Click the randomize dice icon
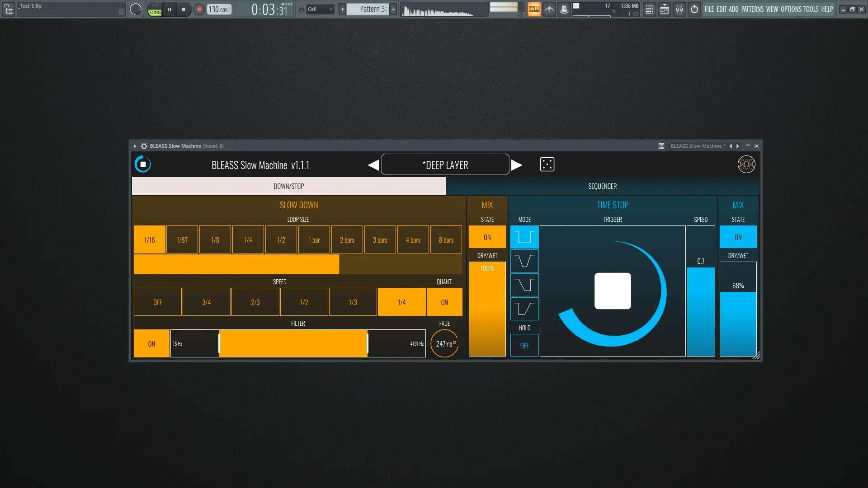The width and height of the screenshot is (868, 488). point(547,164)
